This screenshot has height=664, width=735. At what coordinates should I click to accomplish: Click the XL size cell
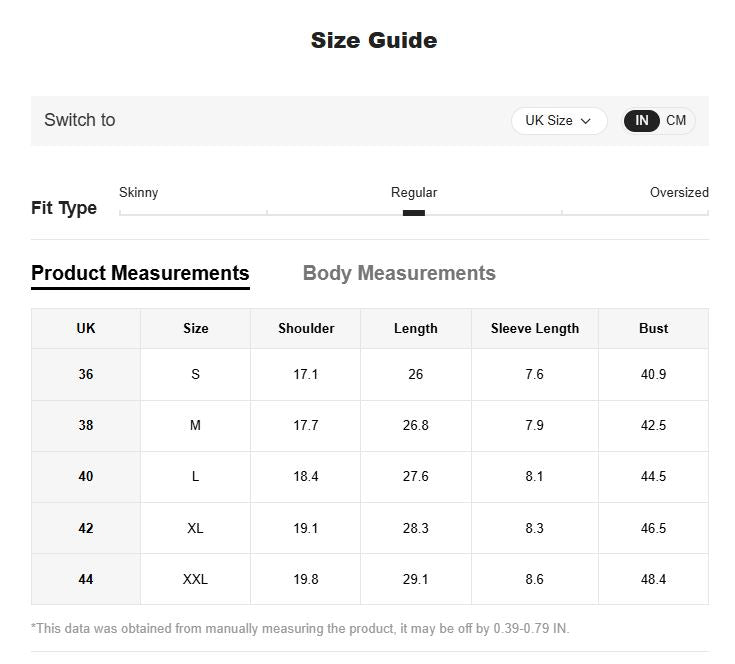[195, 528]
